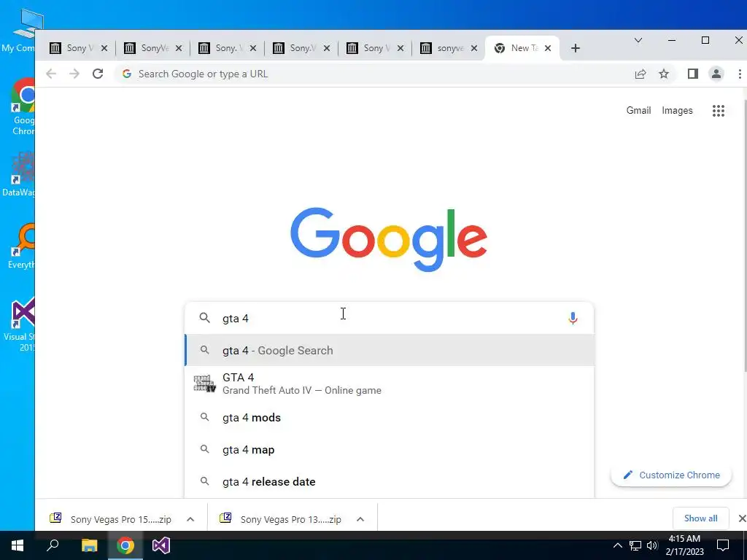Image resolution: width=747 pixels, height=560 pixels.
Task: Open the Chrome profile avatar
Action: [716, 74]
